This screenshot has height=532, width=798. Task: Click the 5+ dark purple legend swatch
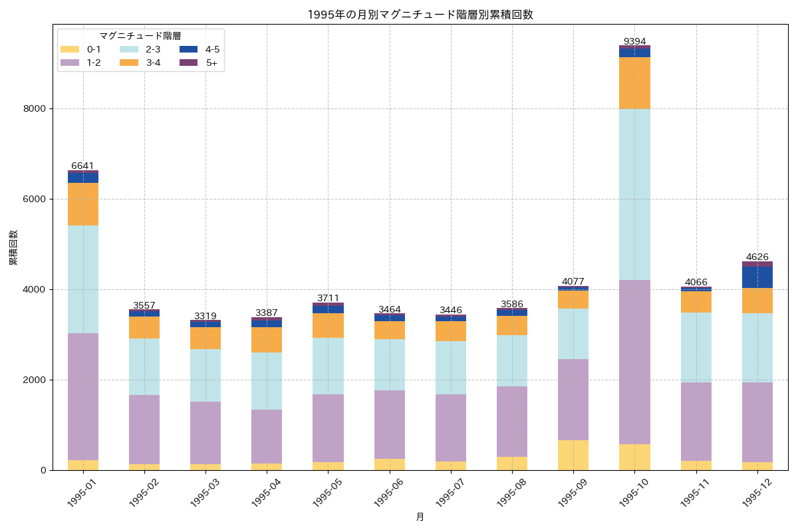[x=189, y=63]
